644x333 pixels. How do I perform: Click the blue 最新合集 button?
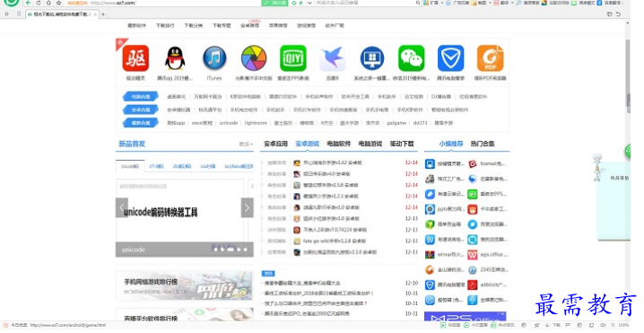tap(141, 123)
